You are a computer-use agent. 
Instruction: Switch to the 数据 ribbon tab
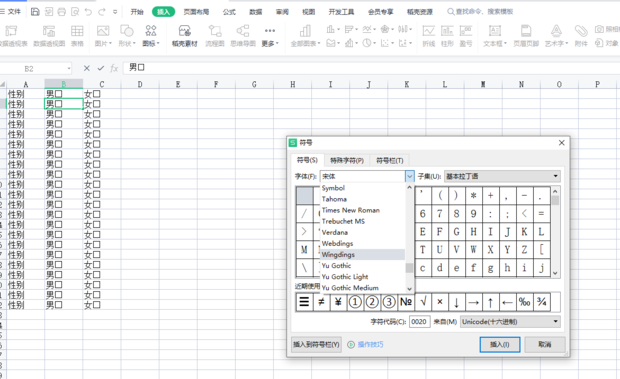coord(255,12)
